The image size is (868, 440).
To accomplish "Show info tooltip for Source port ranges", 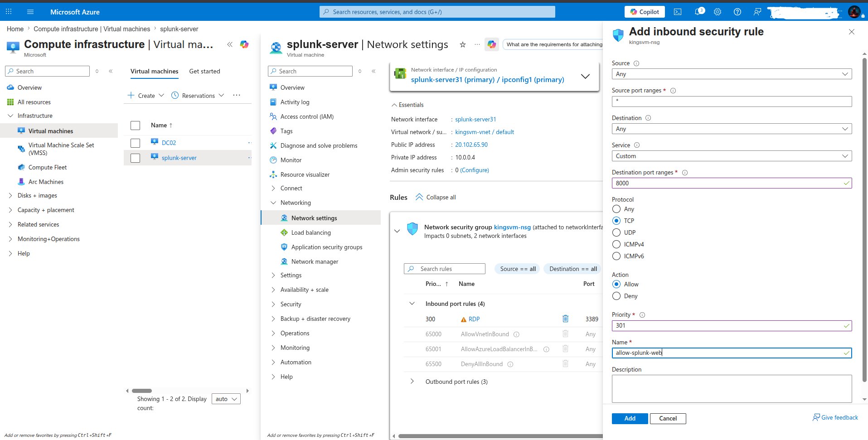I will coord(673,91).
